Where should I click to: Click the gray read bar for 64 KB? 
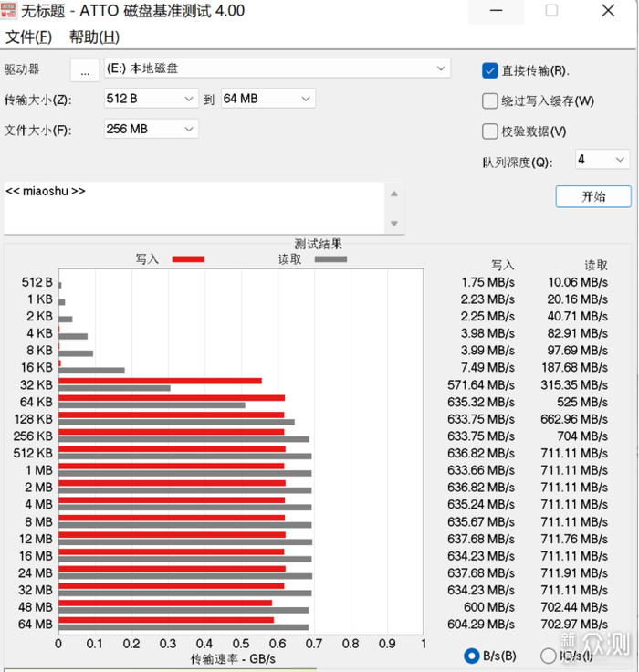[152, 405]
